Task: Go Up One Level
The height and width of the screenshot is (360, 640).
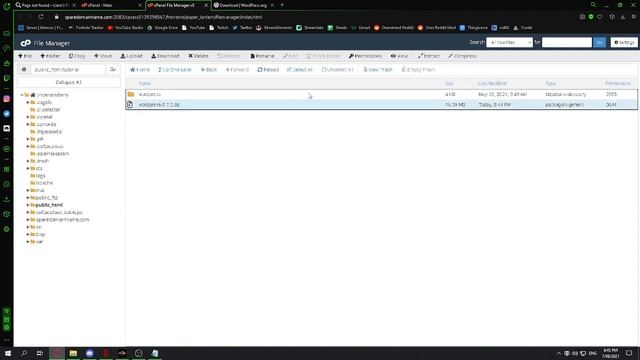Action: pyautogui.click(x=175, y=70)
